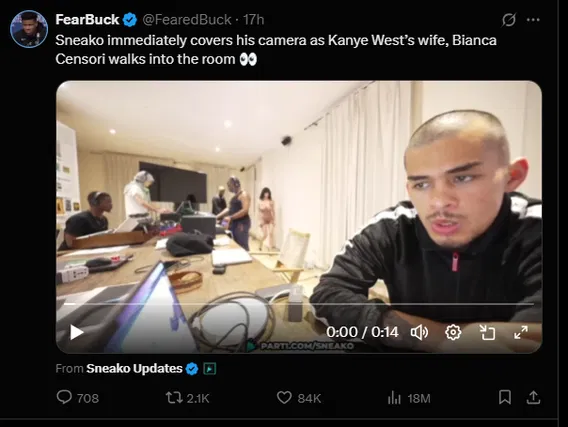This screenshot has height=427, width=568.
Task: Share the post via upload icon
Action: point(533,397)
